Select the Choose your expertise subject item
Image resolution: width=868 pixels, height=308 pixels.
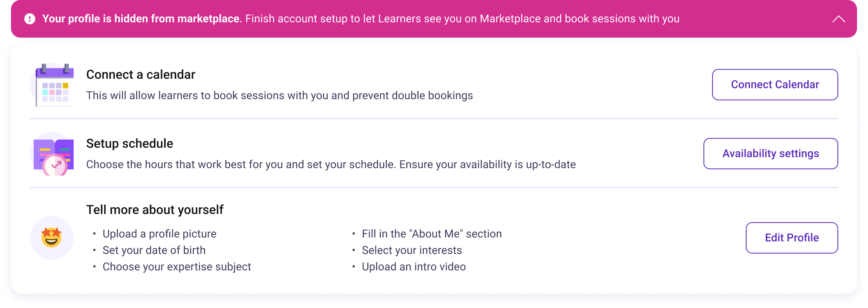(177, 266)
